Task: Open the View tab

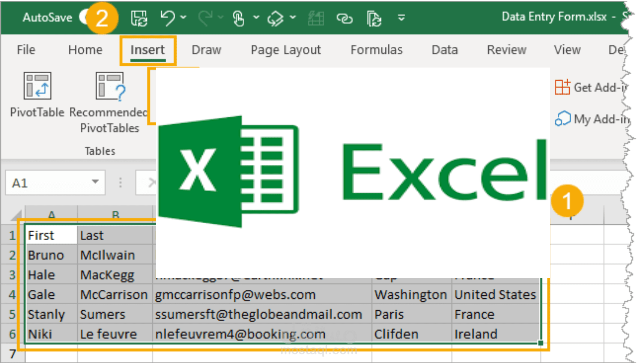Action: 567,50
